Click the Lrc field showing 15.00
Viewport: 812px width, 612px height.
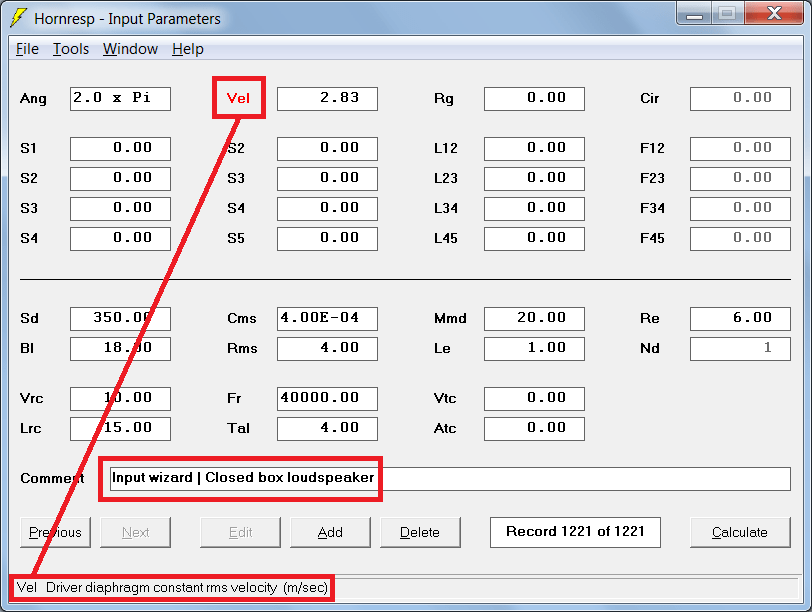(x=120, y=429)
